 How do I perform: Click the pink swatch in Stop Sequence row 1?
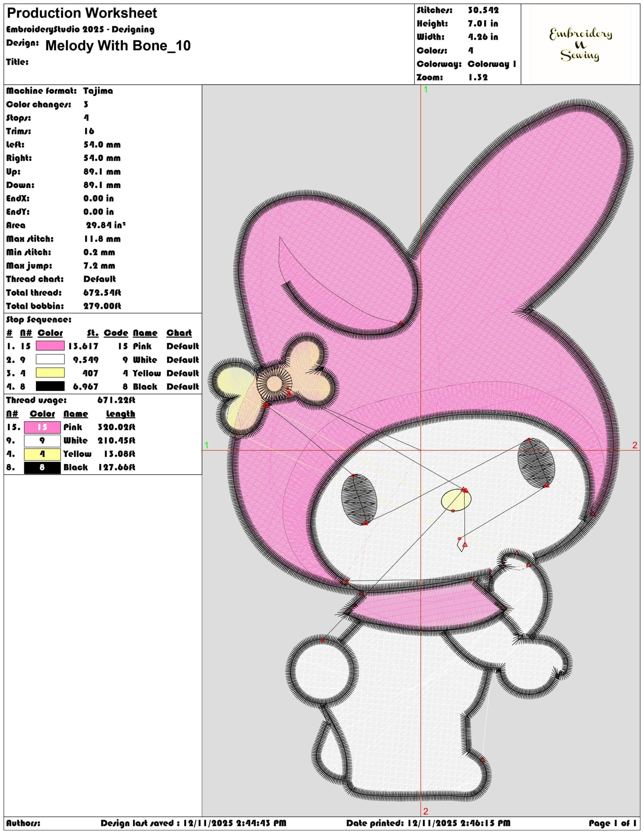pyautogui.click(x=50, y=346)
